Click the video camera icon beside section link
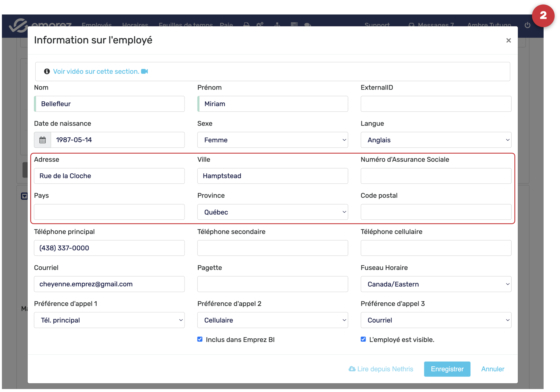The height and width of the screenshot is (392, 560). point(144,71)
